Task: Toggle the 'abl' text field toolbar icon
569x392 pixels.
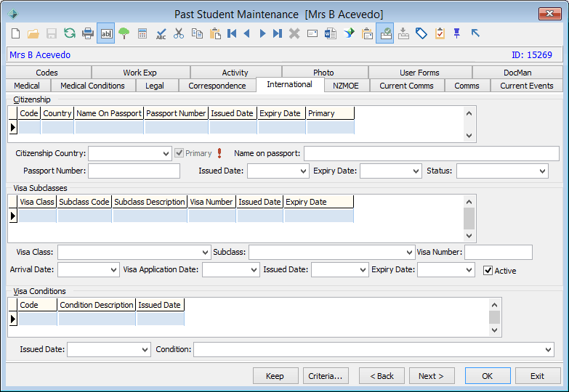Action: (105, 33)
